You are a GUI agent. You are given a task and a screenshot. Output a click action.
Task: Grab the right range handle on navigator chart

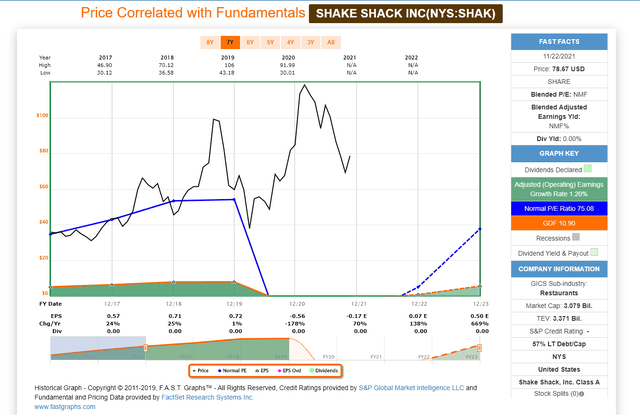(x=480, y=348)
